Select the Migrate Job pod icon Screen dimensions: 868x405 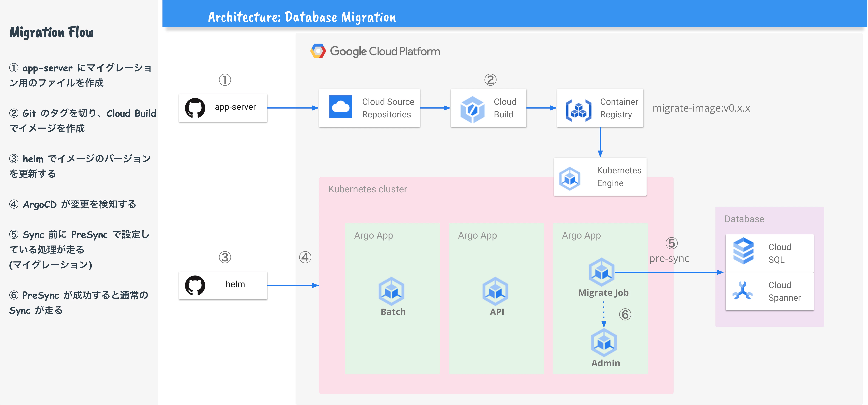(x=601, y=272)
